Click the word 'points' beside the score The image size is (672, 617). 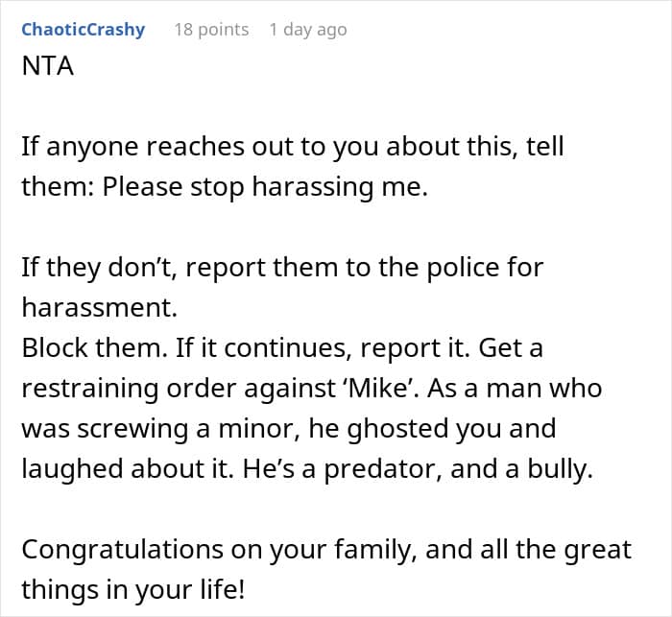[x=224, y=31]
